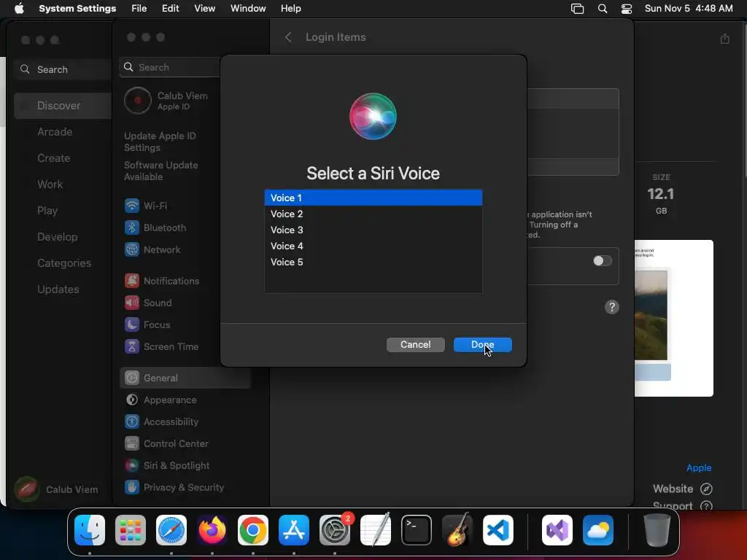The width and height of the screenshot is (747, 560).
Task: Confirm with the Done button
Action: (483, 345)
